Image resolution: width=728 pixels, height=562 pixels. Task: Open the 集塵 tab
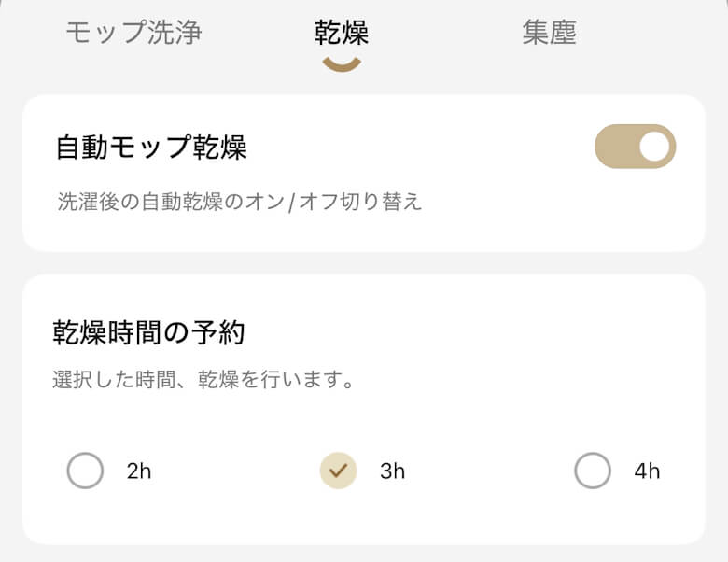pyautogui.click(x=549, y=33)
